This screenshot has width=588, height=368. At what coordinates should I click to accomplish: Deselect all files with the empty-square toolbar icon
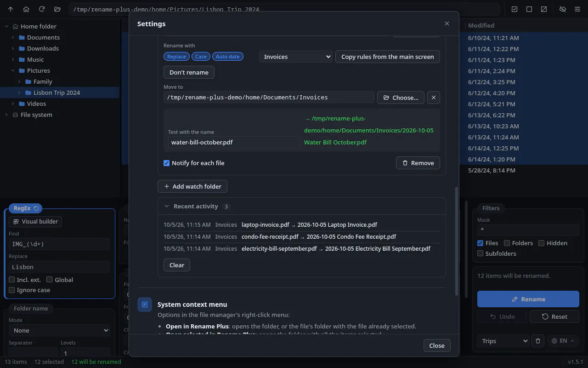pyautogui.click(x=529, y=9)
